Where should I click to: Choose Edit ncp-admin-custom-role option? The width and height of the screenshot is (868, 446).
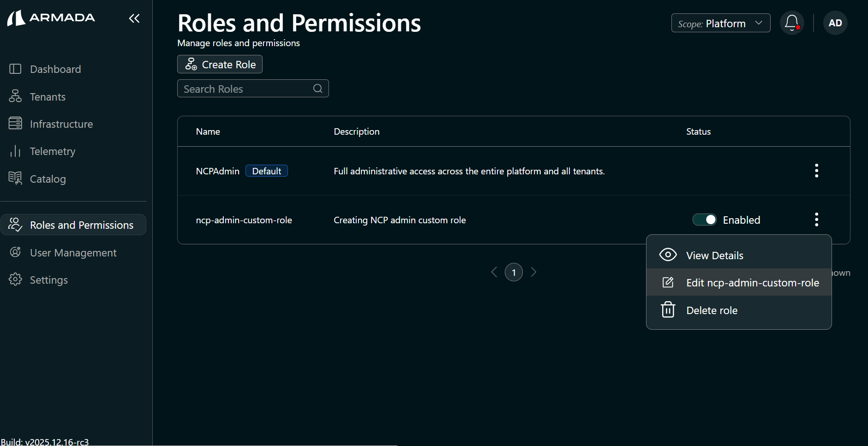[x=752, y=283]
